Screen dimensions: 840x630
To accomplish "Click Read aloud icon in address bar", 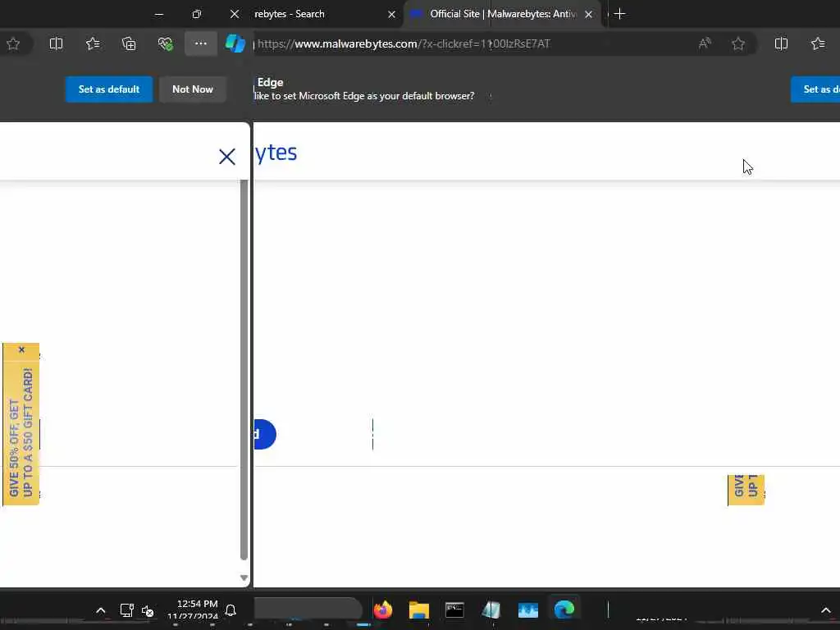I will [705, 44].
